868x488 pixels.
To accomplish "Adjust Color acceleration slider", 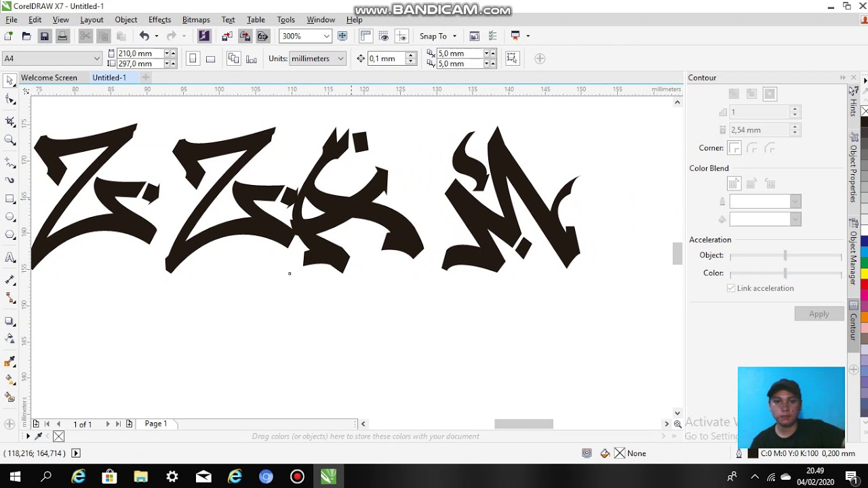I will click(785, 273).
